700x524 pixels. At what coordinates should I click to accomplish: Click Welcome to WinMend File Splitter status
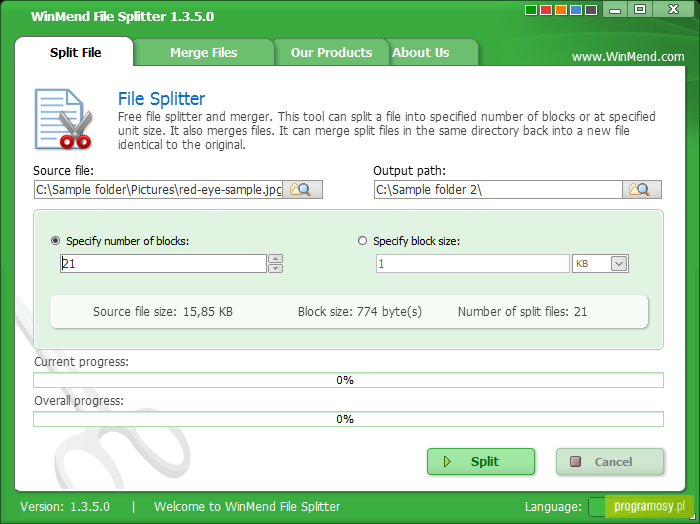coord(247,507)
